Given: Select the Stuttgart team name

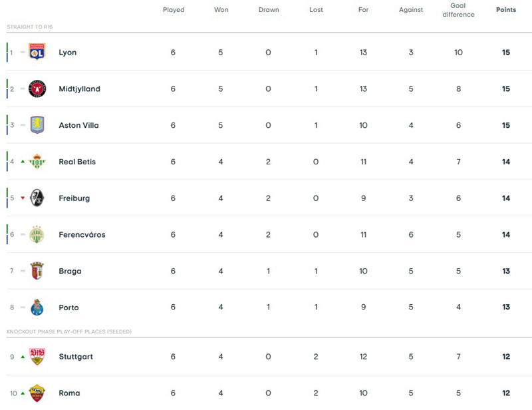Looking at the screenshot, I should pos(76,357).
